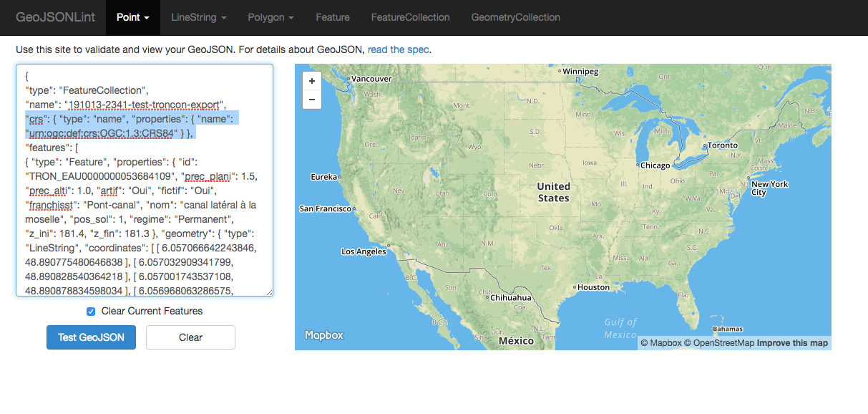Select the GeometryCollection menu item
The image size is (868, 414).
pos(516,17)
